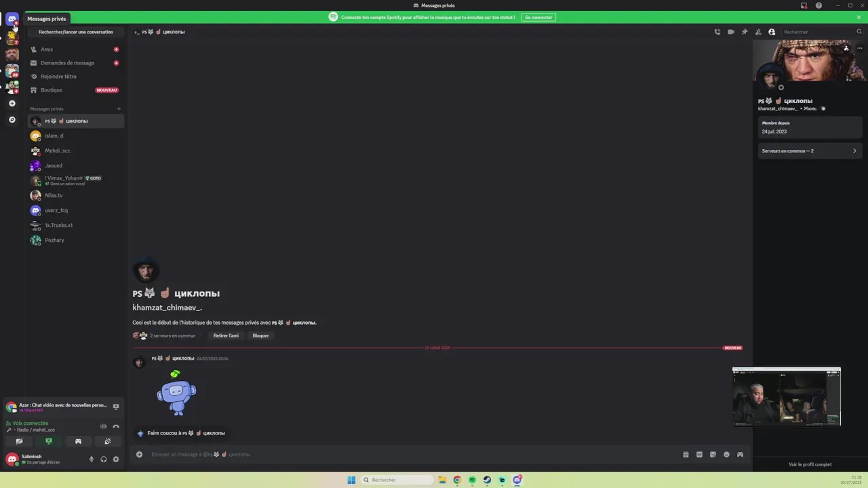The image size is (868, 488).
Task: Open user settings gear
Action: [x=116, y=460]
